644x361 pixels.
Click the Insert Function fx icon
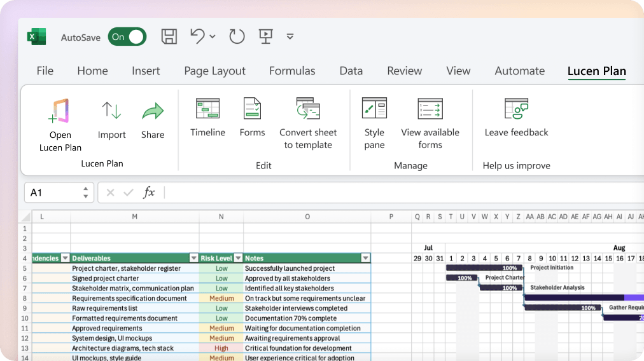149,192
